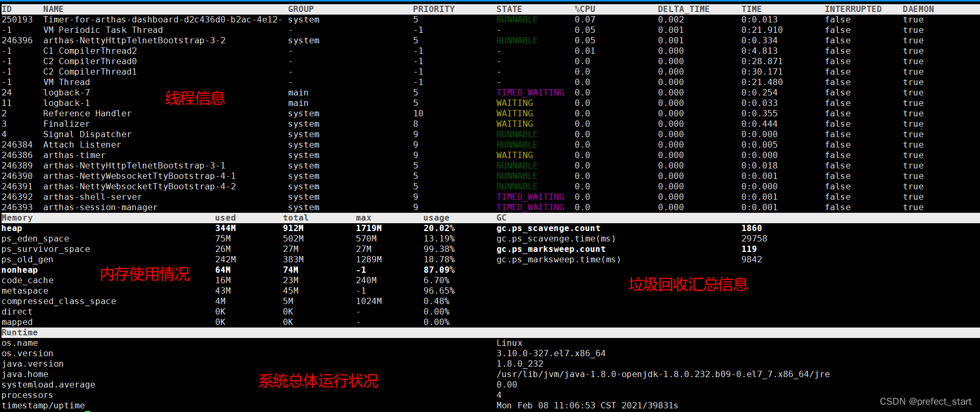
Task: Click thread name arthas-NettyHttpTelnetBootstrap-3-2
Action: click(134, 41)
